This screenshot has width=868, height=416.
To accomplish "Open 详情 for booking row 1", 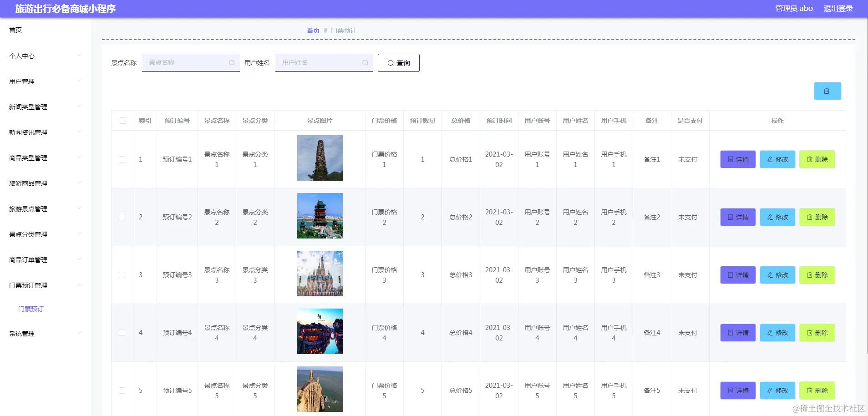I will pos(738,159).
